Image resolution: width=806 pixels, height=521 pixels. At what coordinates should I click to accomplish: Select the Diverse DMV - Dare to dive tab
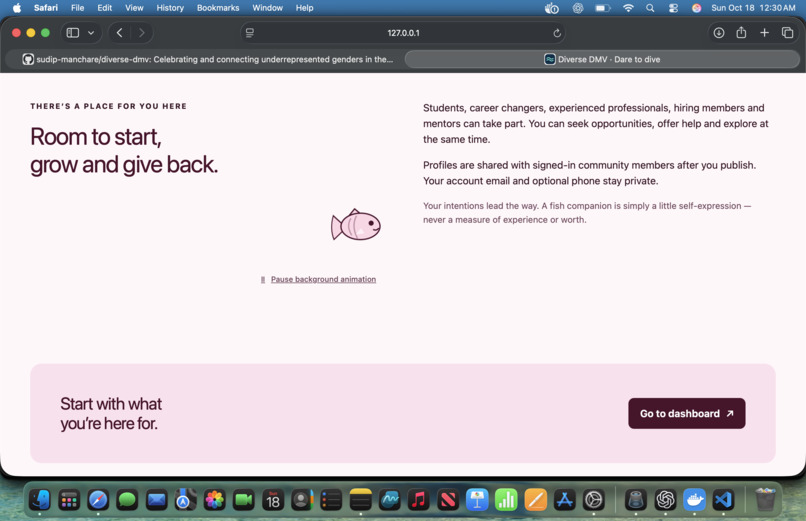point(602,59)
